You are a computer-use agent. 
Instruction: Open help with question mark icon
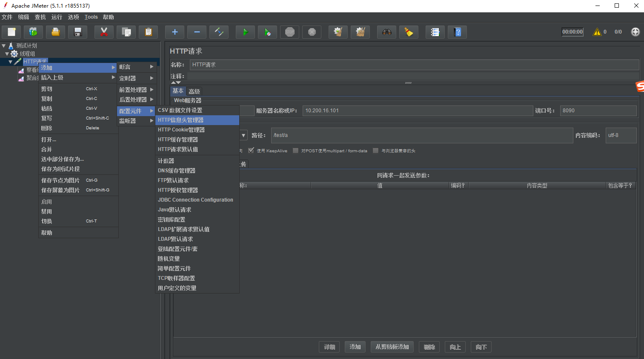pyautogui.click(x=458, y=32)
